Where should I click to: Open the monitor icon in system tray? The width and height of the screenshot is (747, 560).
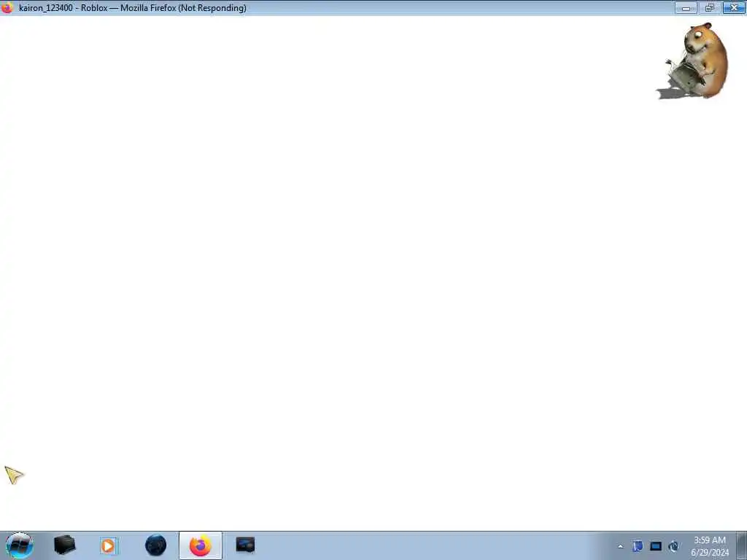click(656, 547)
